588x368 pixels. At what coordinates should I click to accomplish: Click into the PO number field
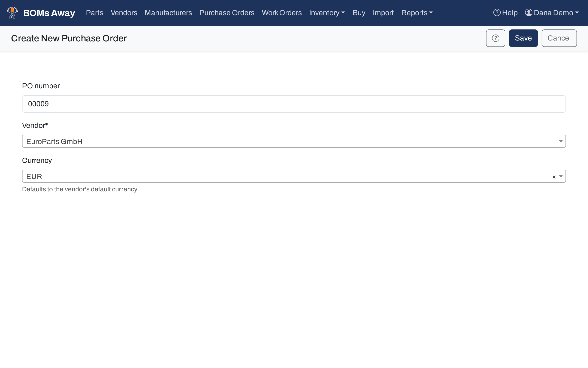pos(294,104)
